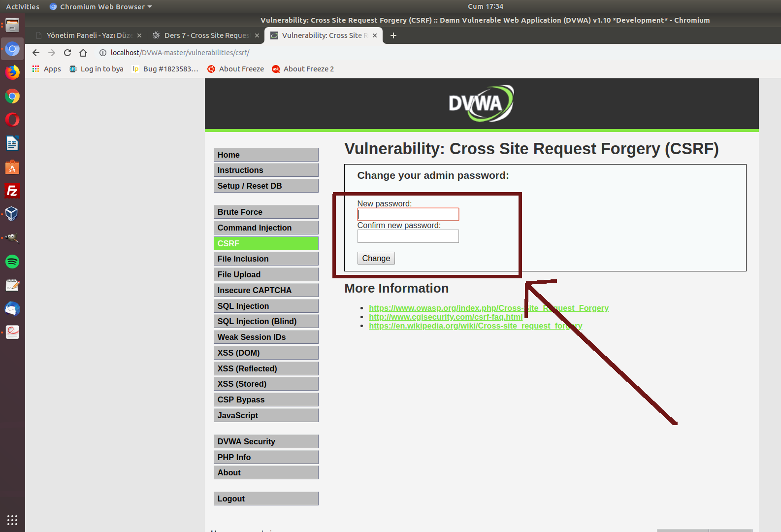781x532 pixels.
Task: Launch Opera browser from the dock
Action: (12, 120)
